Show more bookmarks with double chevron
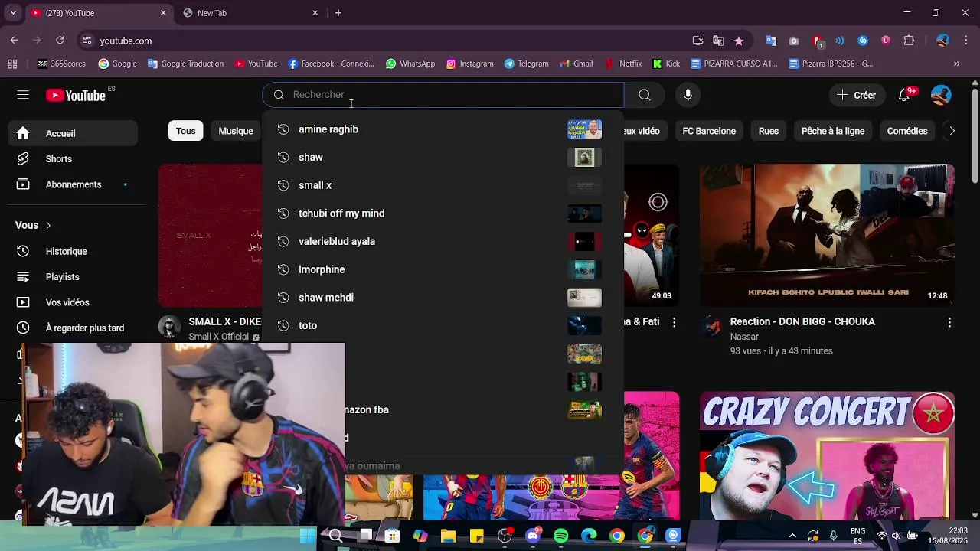This screenshot has width=980, height=551. pos(956,64)
